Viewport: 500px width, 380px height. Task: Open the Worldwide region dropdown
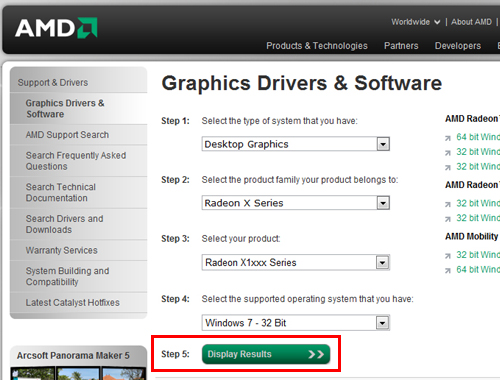point(415,22)
